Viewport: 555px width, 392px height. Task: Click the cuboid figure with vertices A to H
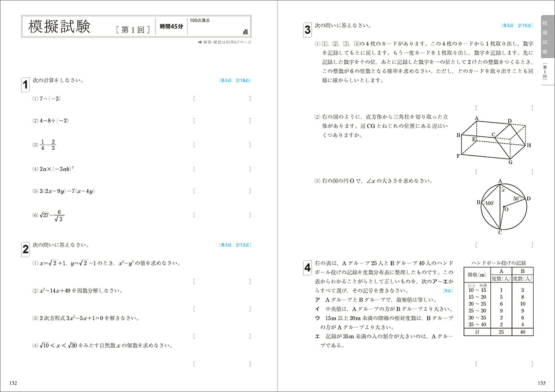click(493, 141)
